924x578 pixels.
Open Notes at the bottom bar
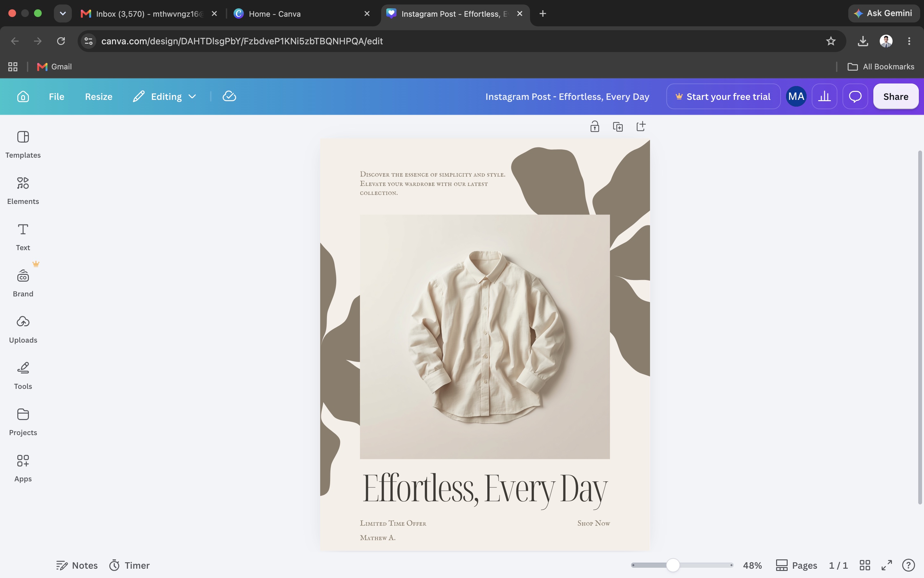pyautogui.click(x=77, y=565)
